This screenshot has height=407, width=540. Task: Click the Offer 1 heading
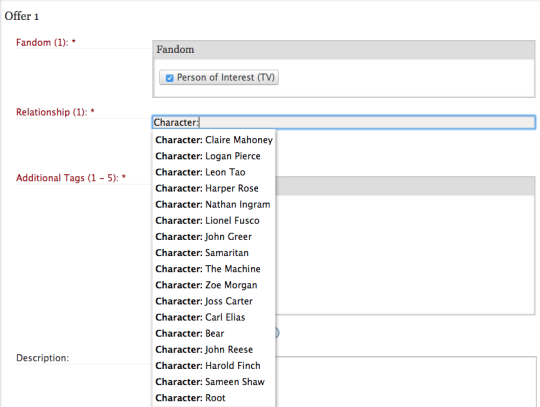tap(21, 16)
